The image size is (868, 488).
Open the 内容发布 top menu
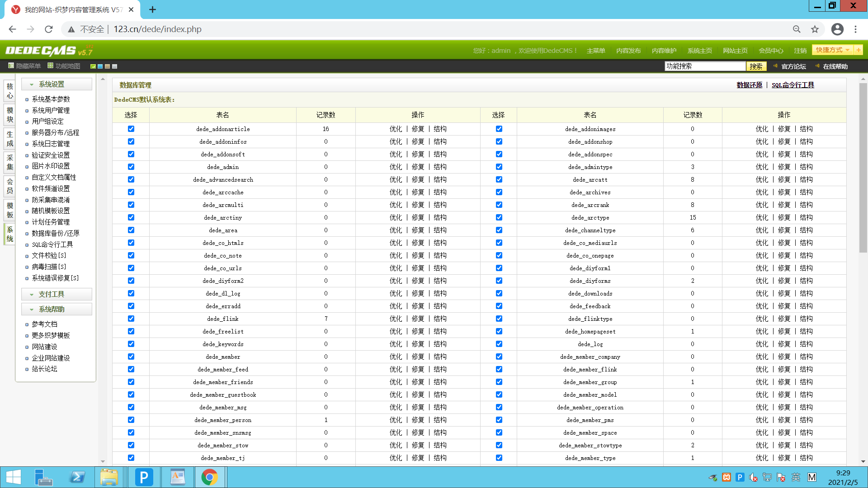click(628, 51)
